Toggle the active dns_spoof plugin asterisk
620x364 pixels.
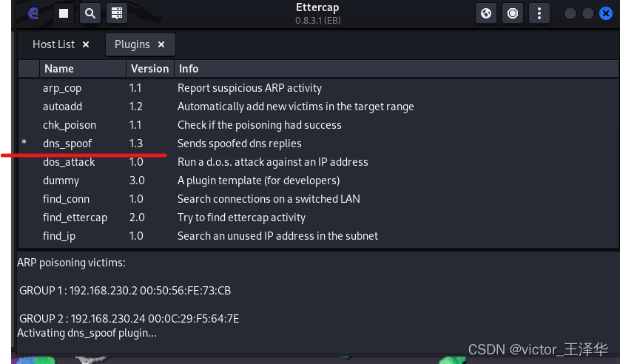tap(24, 144)
